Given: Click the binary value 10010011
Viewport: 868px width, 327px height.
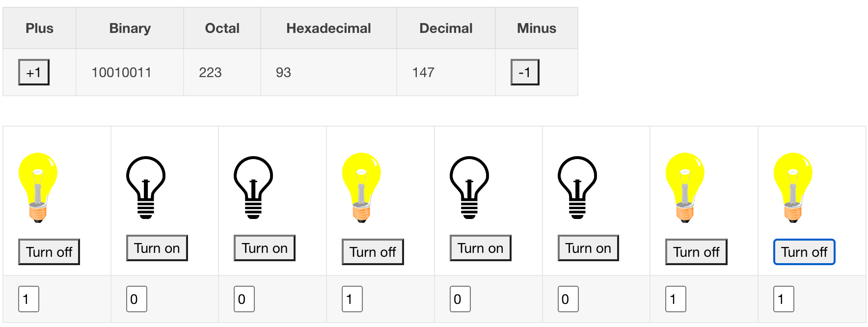Looking at the screenshot, I should click(x=121, y=73).
